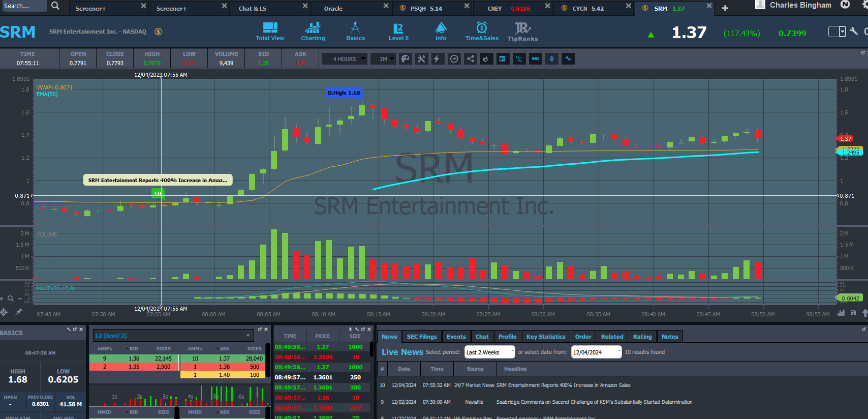Click the crosshair tool icon
868x419 pixels.
pos(4,312)
